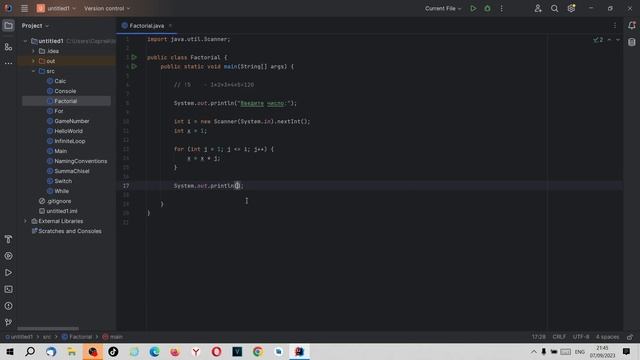Open the untitled1 project dropdown
Viewport: 640px width, 360px height.
click(56, 8)
